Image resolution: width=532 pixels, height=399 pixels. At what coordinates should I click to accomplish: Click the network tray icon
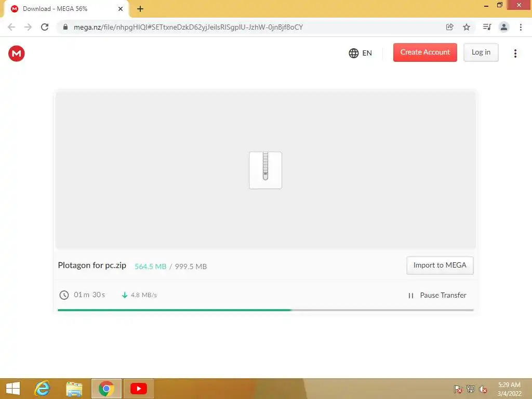pos(471,389)
